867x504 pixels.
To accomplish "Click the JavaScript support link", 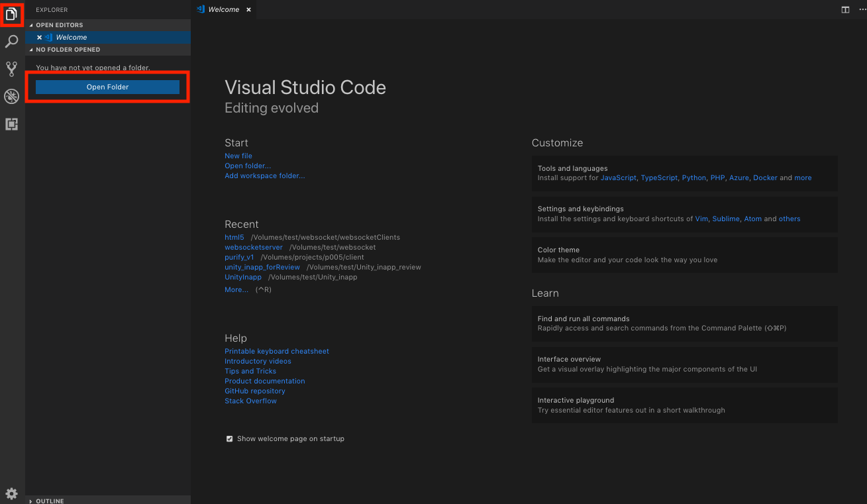I will click(x=619, y=177).
